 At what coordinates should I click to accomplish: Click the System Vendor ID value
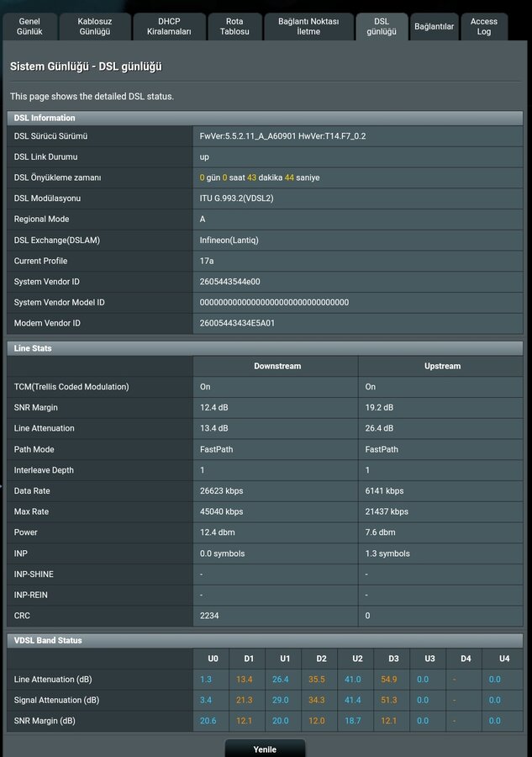point(229,282)
